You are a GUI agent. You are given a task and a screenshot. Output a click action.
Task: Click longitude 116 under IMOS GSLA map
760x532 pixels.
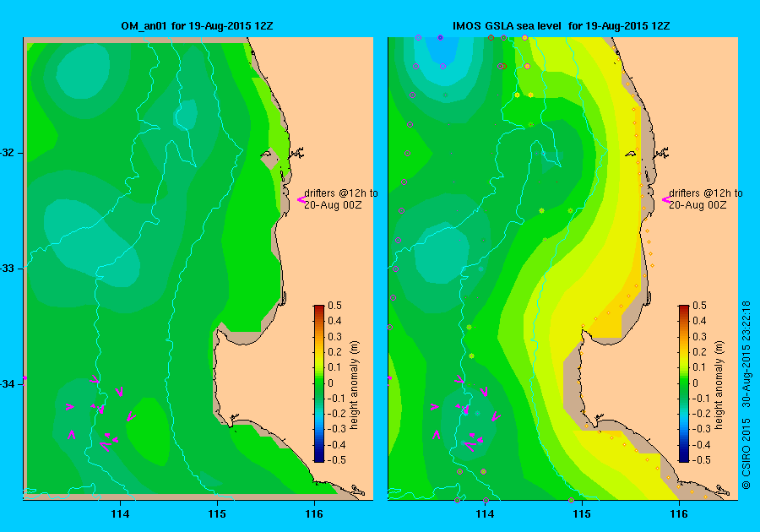click(679, 514)
